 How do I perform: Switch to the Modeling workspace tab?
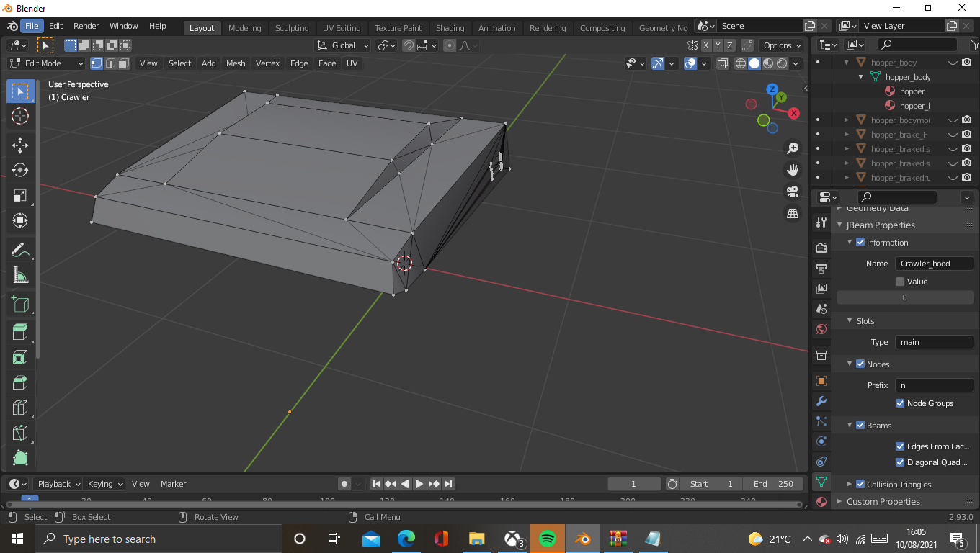click(244, 28)
